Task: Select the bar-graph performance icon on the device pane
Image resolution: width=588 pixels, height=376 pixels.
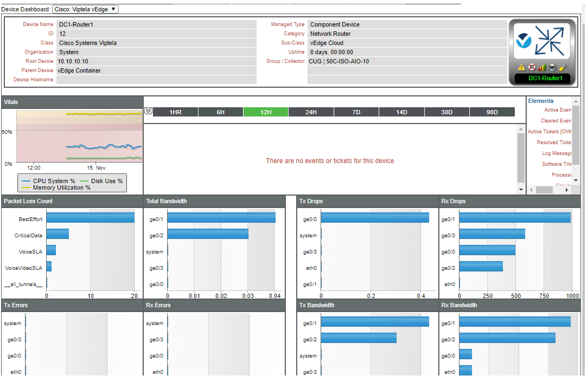Action: (x=542, y=67)
